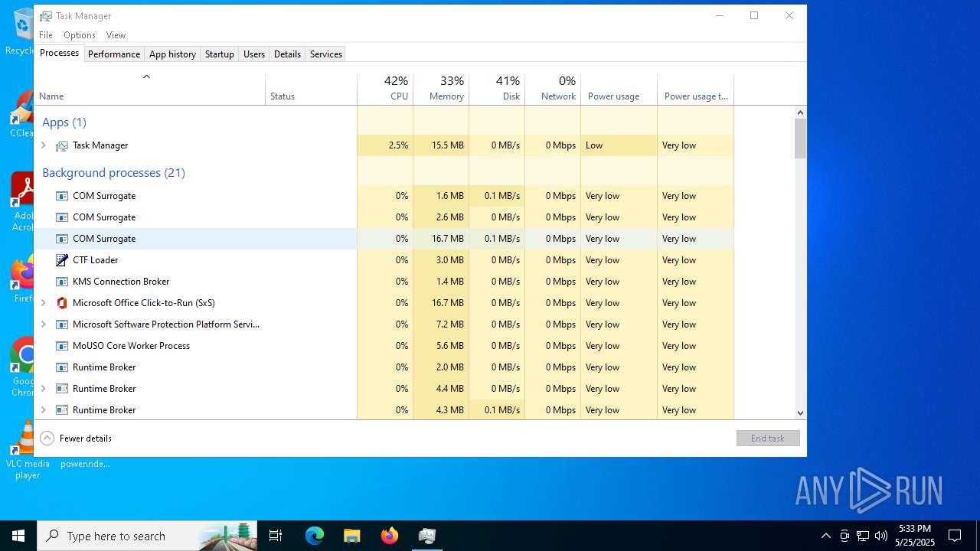Expand Microsoft Software Protection Platform Service group

(x=44, y=324)
